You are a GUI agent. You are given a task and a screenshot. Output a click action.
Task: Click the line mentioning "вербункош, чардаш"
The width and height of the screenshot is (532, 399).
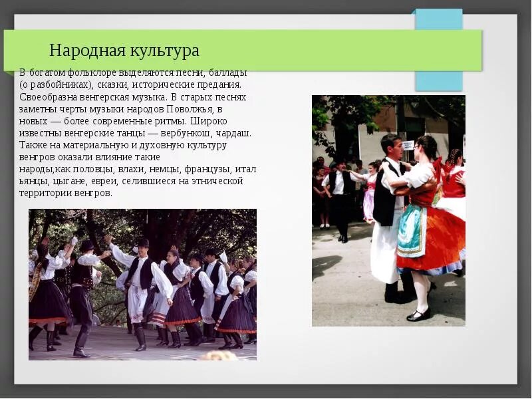click(x=135, y=133)
